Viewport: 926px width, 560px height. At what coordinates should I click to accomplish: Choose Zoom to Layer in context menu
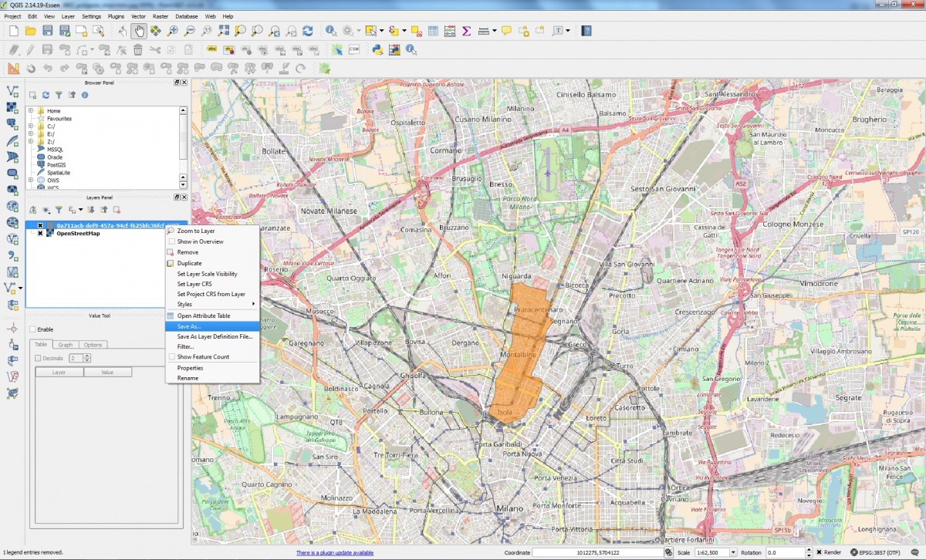click(211, 231)
